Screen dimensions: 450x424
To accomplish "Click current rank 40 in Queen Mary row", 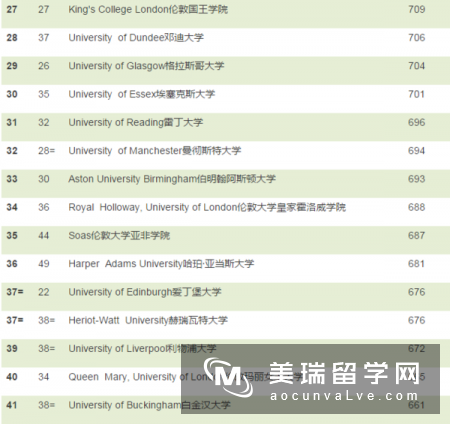I will (12, 377).
